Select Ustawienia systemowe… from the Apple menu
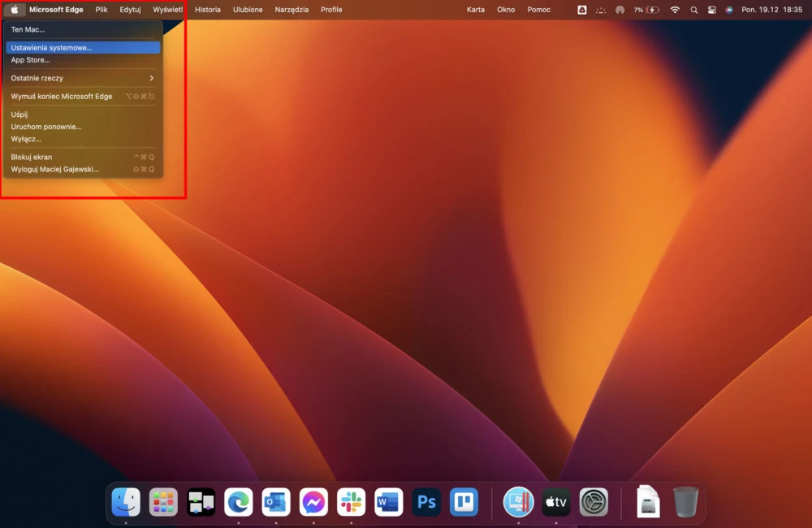Viewport: 812px width, 528px height. [x=83, y=48]
